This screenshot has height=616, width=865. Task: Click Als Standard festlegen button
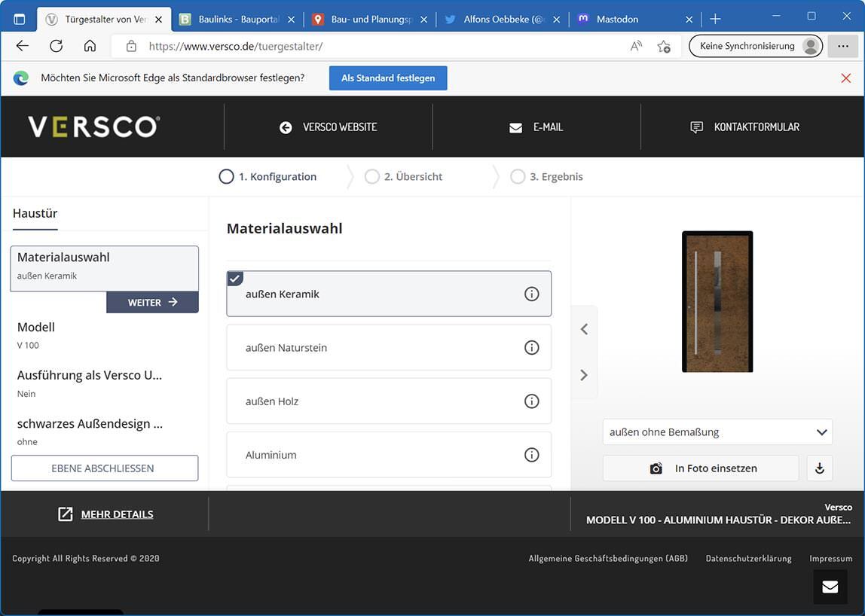(x=388, y=78)
